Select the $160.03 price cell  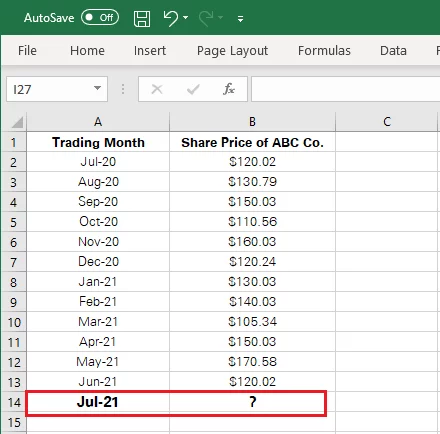tap(252, 242)
